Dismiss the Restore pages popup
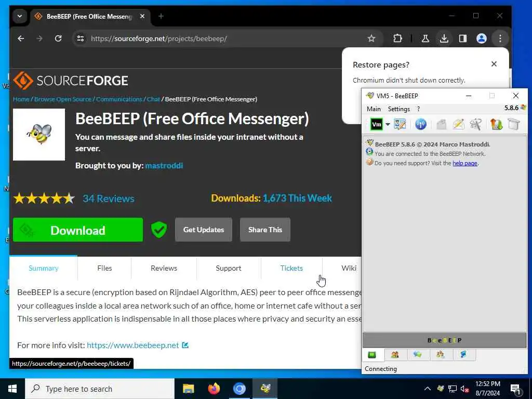 pyautogui.click(x=494, y=64)
